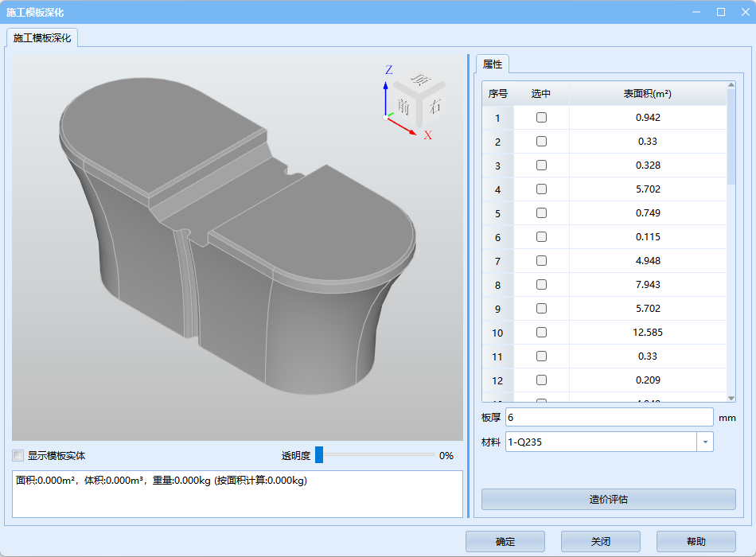Enable the 显示模板实体 checkbox

(x=18, y=456)
